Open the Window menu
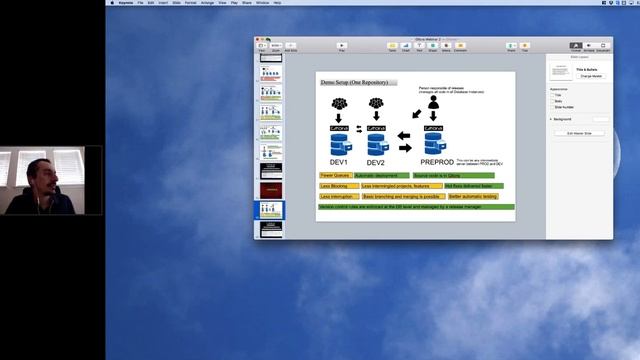Image resolution: width=640 pixels, height=360 pixels. [262, 2]
